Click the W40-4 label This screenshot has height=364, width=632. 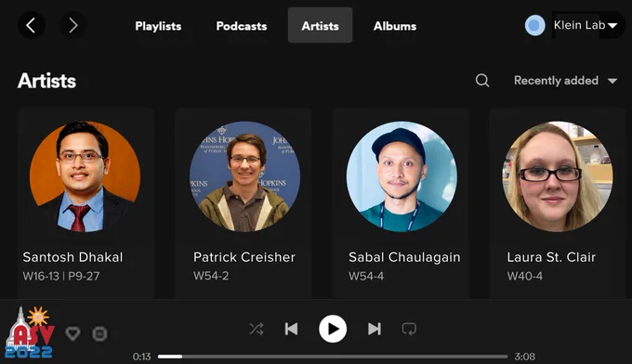coord(525,276)
